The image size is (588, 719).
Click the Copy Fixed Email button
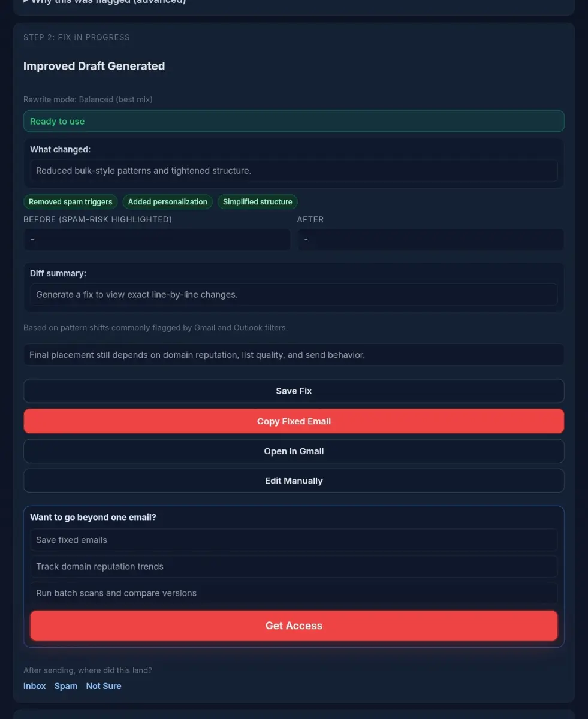pyautogui.click(x=294, y=421)
